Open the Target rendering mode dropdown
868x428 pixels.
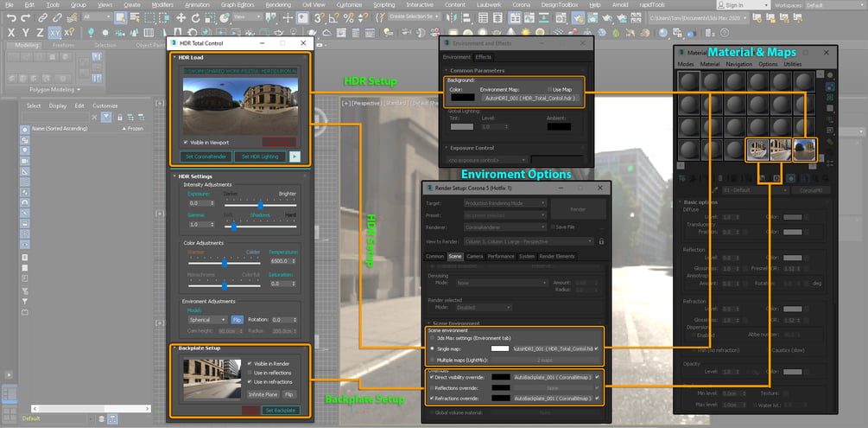click(505, 203)
